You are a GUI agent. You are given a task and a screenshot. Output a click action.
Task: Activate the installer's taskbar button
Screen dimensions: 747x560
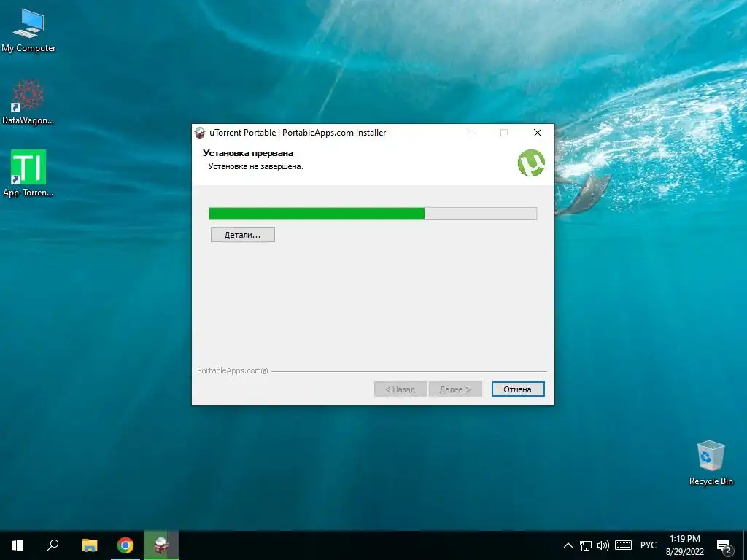click(161, 545)
